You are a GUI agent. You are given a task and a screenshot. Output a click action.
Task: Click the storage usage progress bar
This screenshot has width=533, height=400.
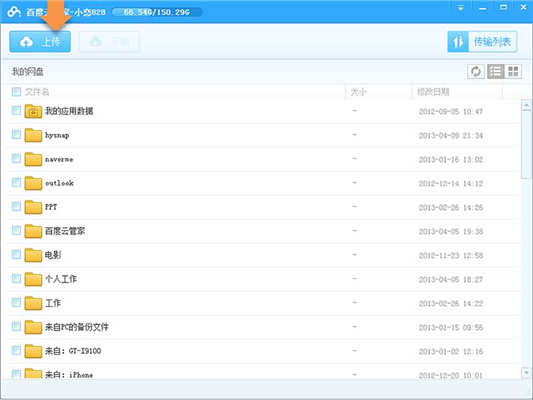[157, 12]
